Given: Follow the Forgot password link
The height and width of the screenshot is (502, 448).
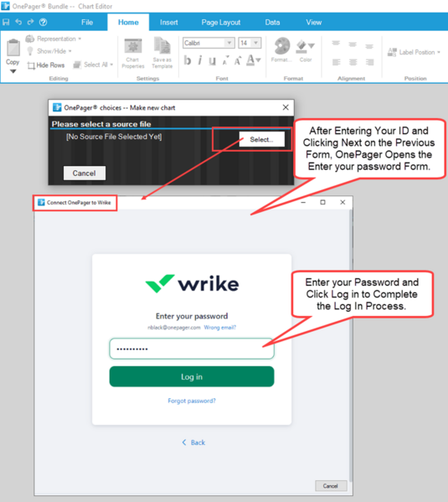Looking at the screenshot, I should 192,401.
